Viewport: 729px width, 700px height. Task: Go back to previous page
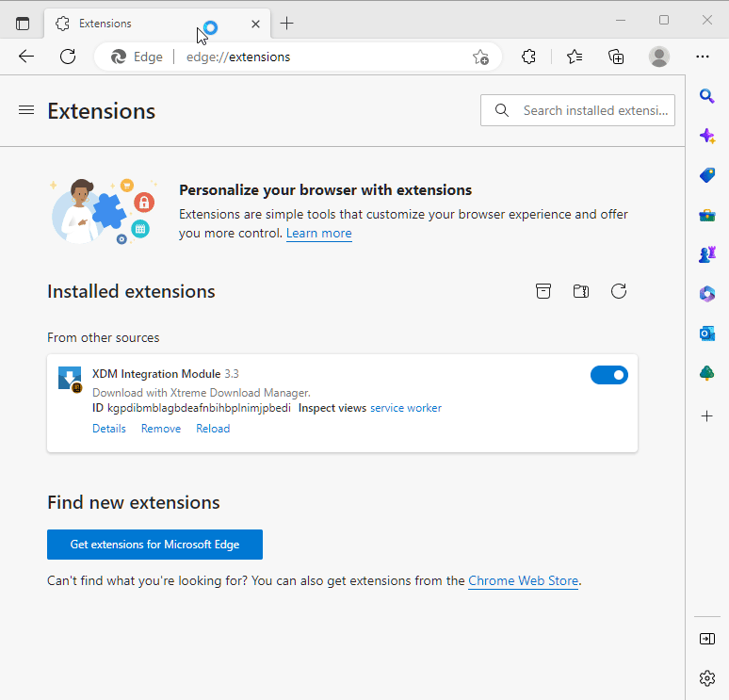(26, 57)
